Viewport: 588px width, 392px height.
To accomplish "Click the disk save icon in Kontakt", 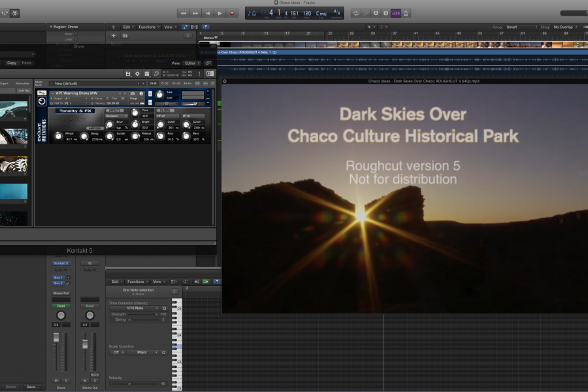I will 127,72.
